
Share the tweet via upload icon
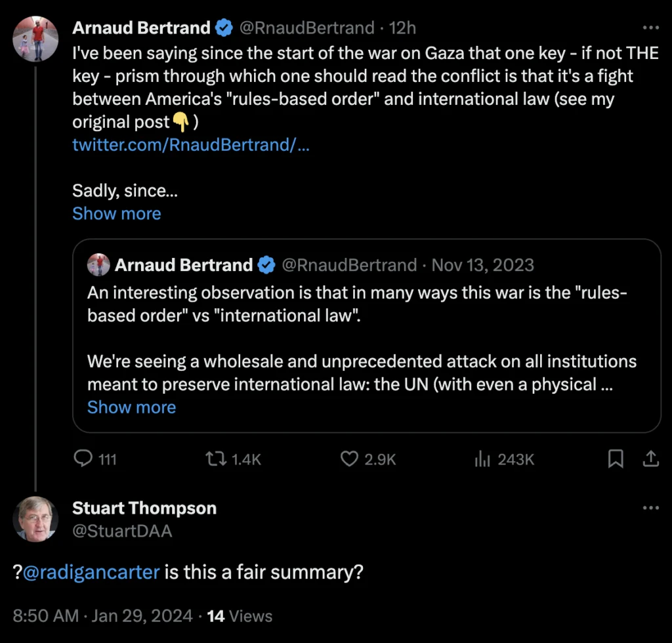tap(650, 459)
